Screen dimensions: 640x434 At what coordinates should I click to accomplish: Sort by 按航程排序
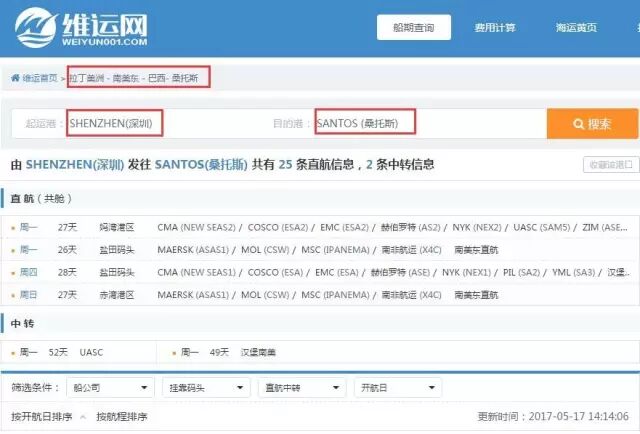(x=122, y=417)
